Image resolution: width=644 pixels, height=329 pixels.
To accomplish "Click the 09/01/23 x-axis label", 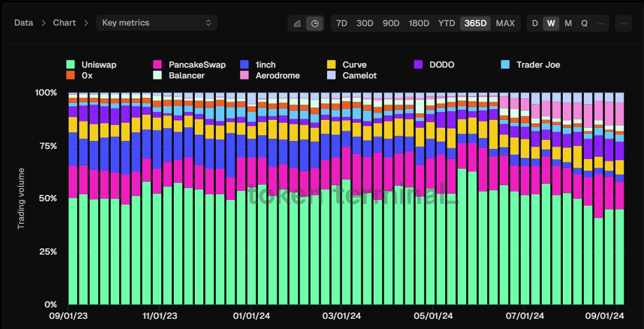I will pyautogui.click(x=68, y=316).
